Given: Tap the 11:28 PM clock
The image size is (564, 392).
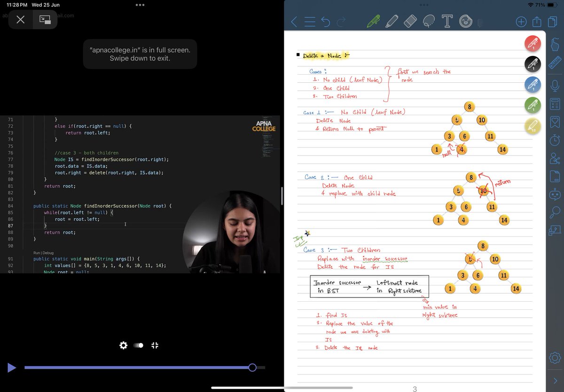Looking at the screenshot, I should (16, 5).
